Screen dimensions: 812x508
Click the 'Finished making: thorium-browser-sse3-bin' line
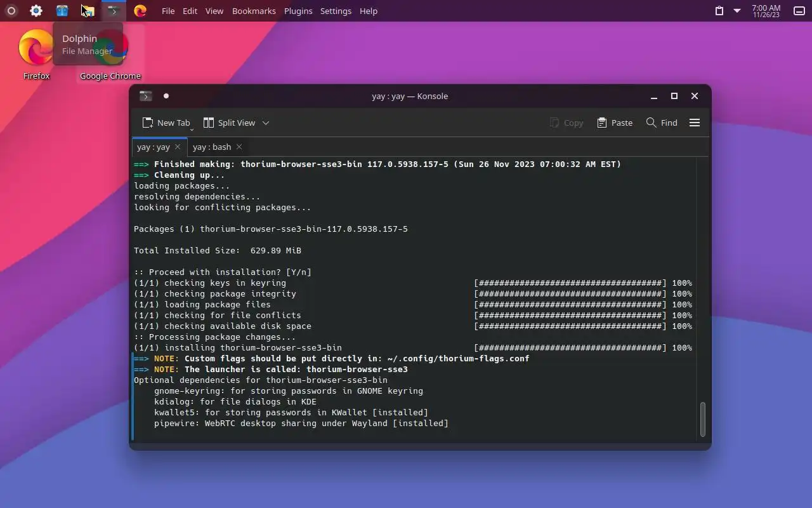click(377, 164)
